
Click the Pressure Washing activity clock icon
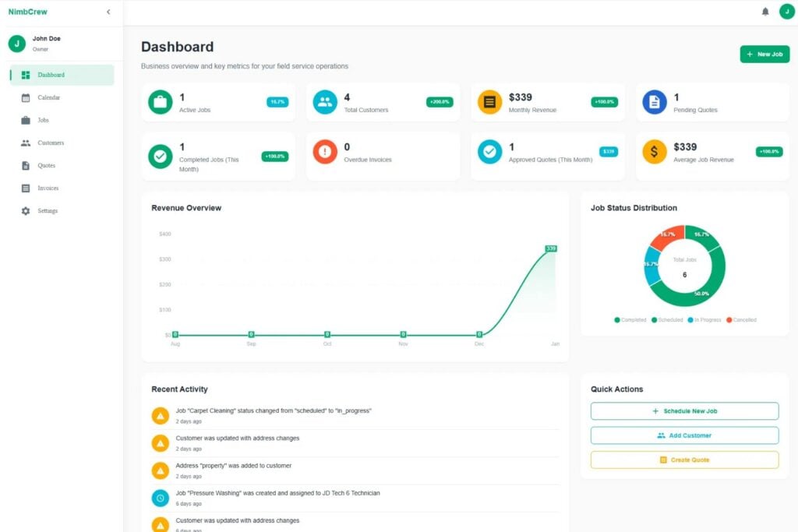(161, 498)
